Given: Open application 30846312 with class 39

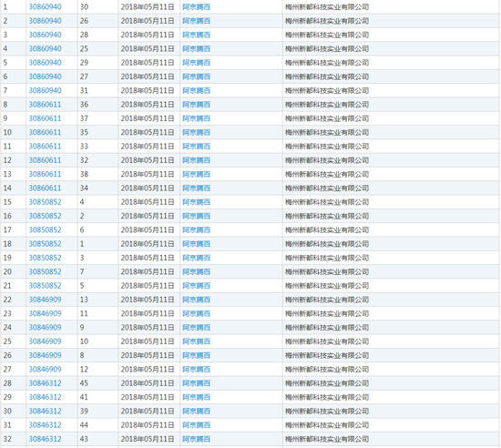Looking at the screenshot, I should coord(45,411).
